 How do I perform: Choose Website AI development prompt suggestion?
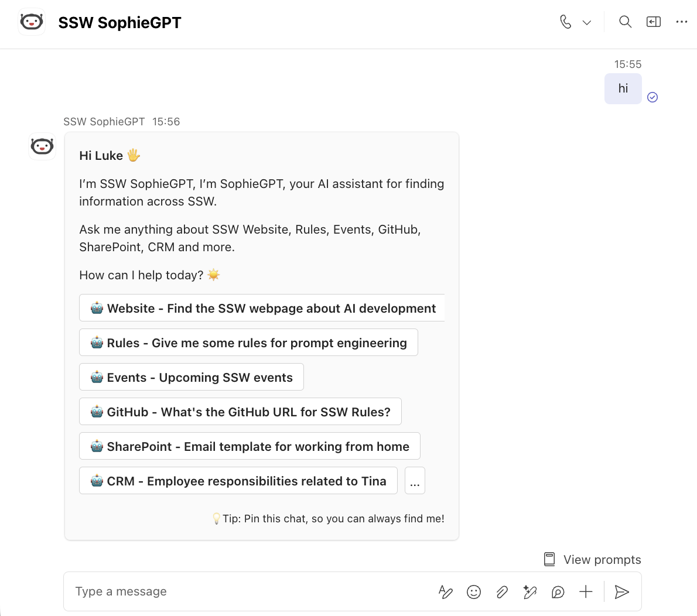tap(262, 308)
